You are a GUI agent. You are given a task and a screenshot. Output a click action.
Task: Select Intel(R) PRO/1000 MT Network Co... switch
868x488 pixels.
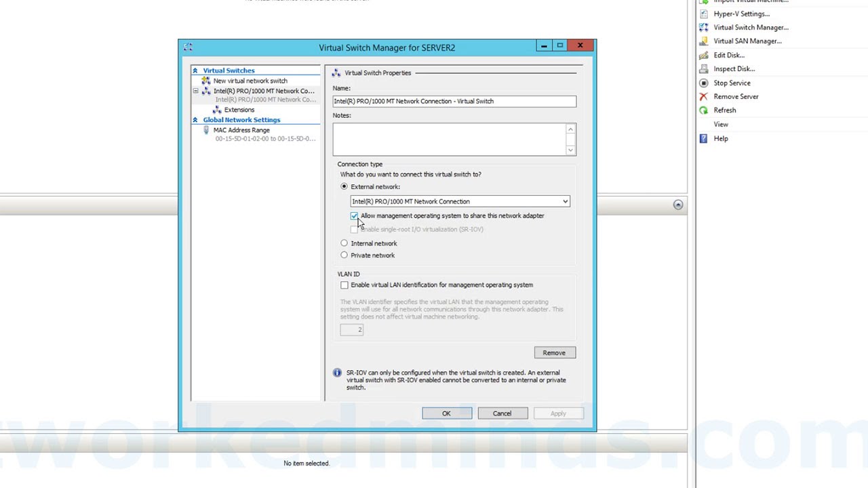point(264,91)
